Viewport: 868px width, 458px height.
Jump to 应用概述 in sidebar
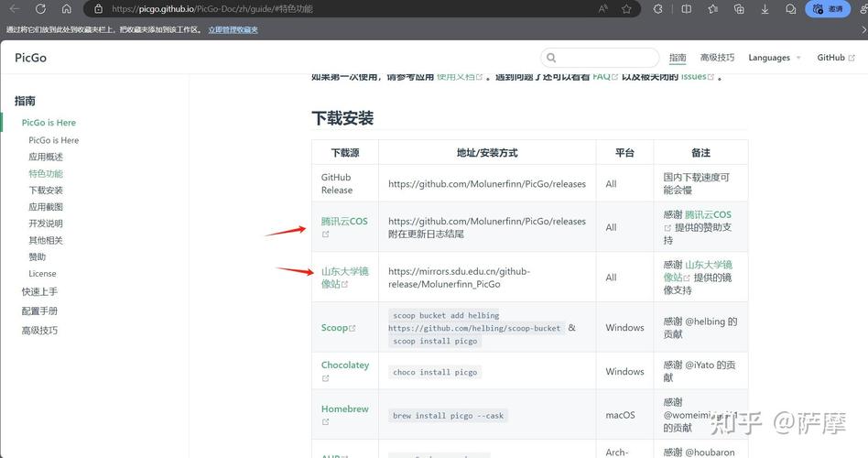point(46,157)
